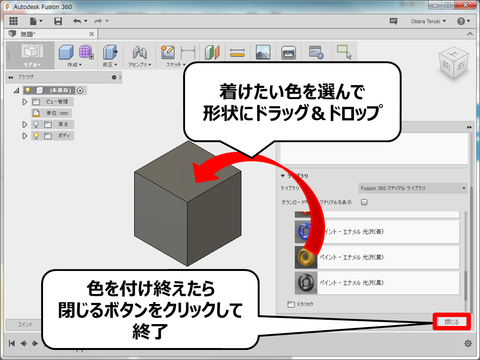Open the Obara Teruki account menu

(x=428, y=21)
